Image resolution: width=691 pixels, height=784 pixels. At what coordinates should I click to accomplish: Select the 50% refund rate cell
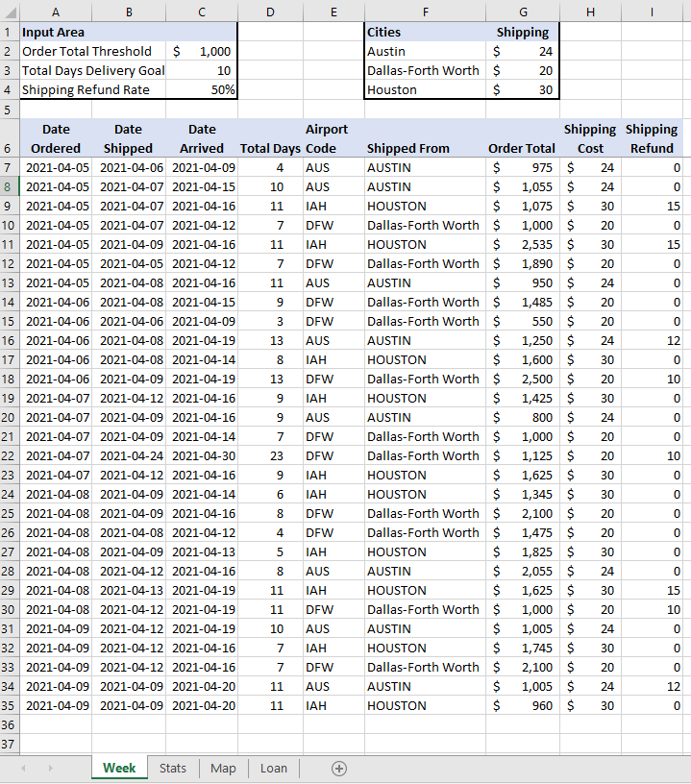202,90
